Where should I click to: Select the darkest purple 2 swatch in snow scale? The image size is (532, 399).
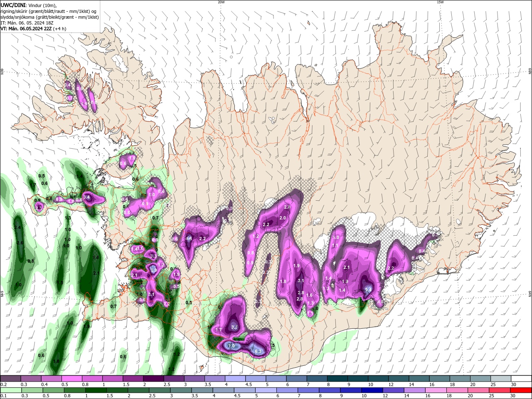click(153, 379)
